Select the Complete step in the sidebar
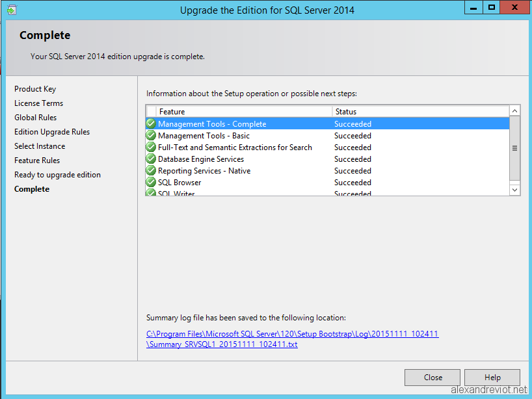532x399 pixels. coord(32,189)
